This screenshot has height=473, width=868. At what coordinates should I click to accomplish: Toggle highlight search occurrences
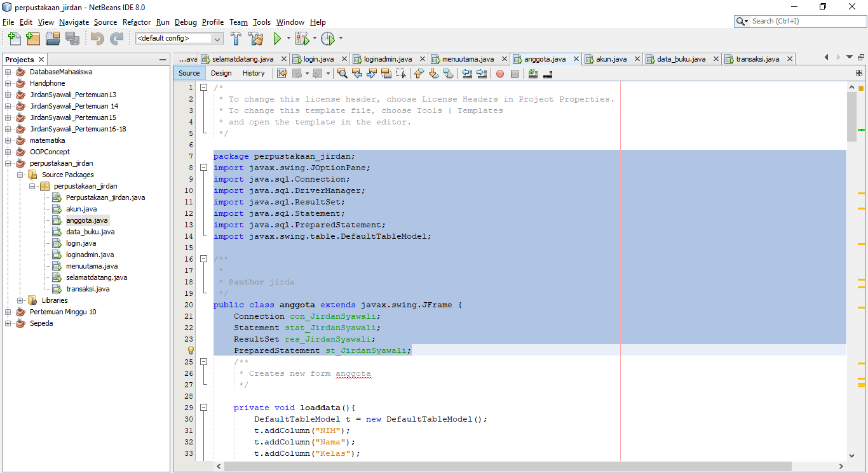532,74
